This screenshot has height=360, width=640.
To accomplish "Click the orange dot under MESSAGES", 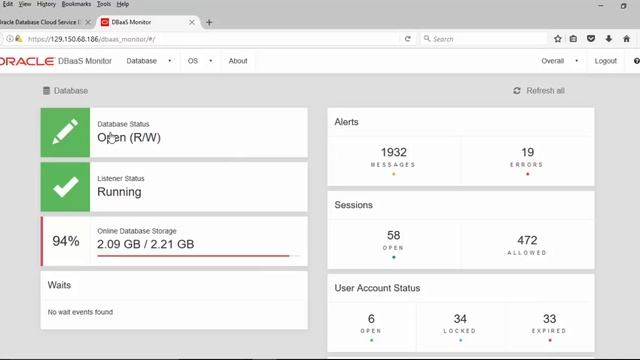I will tap(393, 174).
